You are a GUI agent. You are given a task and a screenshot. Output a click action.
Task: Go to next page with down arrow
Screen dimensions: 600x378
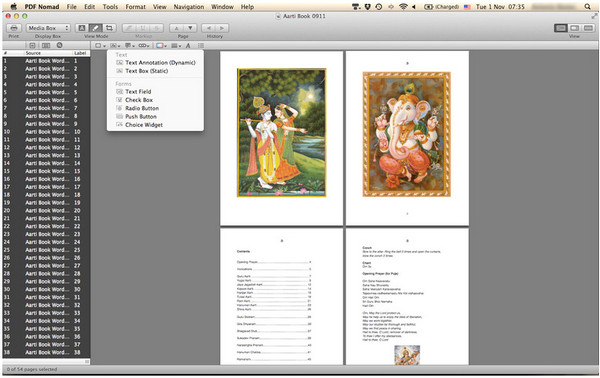click(x=190, y=28)
